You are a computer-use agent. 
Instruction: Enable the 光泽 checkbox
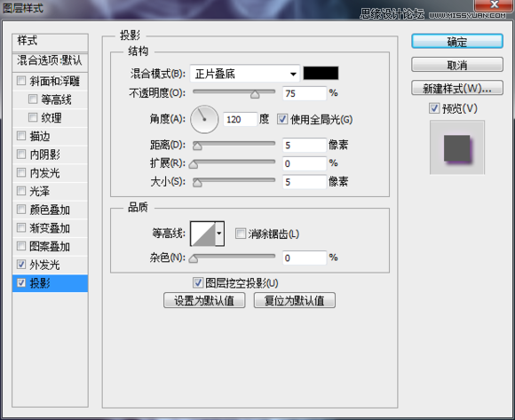tap(21, 191)
